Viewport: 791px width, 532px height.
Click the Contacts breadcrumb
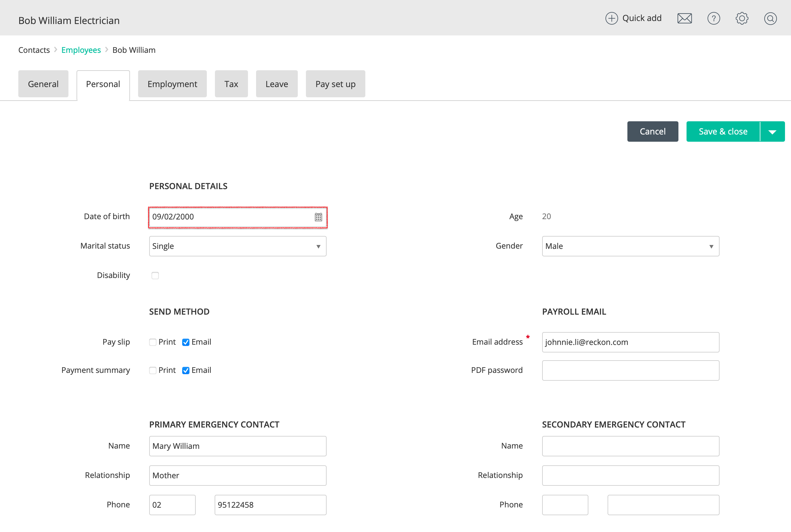tap(34, 50)
